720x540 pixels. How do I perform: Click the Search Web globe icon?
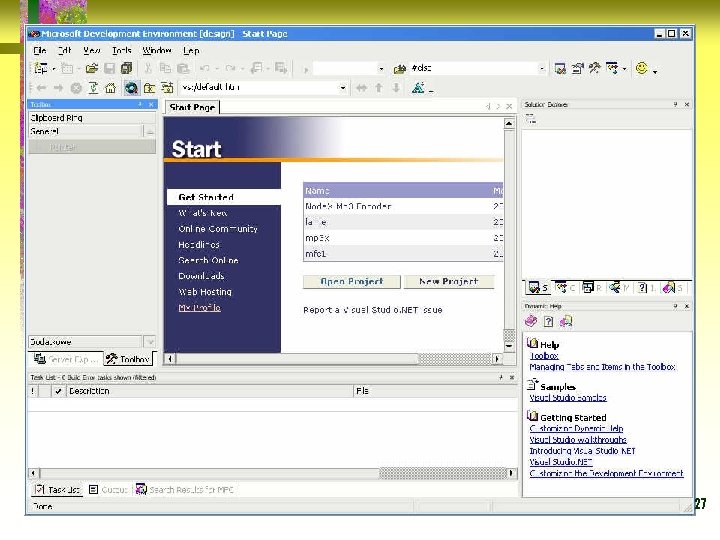pyautogui.click(x=131, y=88)
